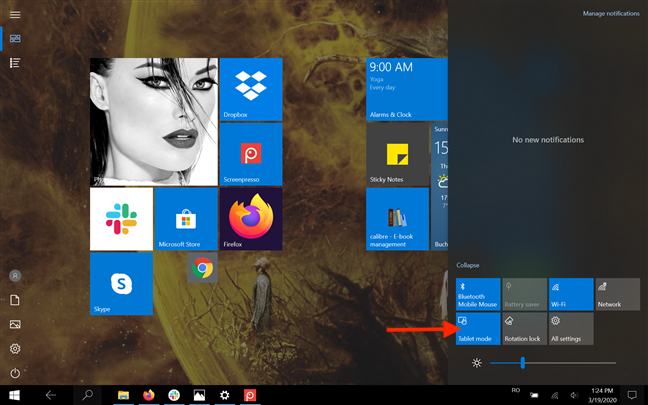Open Screenpresso from the taskbar
Image resolution: width=648 pixels, height=405 pixels.
[250, 395]
